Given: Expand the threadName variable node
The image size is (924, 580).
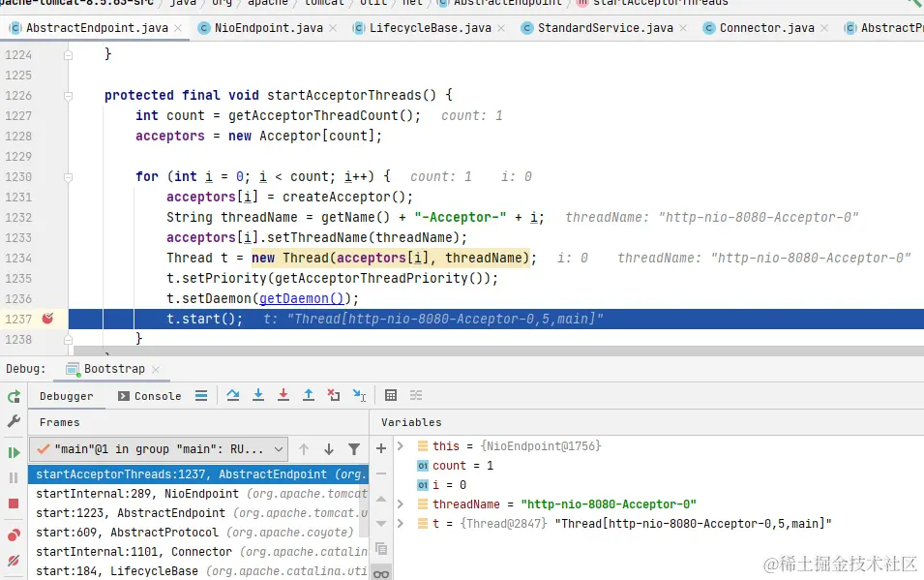Looking at the screenshot, I should (401, 504).
